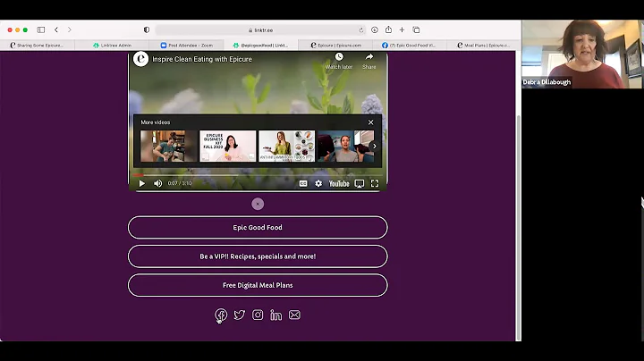Open the Instagram social icon

tap(258, 315)
